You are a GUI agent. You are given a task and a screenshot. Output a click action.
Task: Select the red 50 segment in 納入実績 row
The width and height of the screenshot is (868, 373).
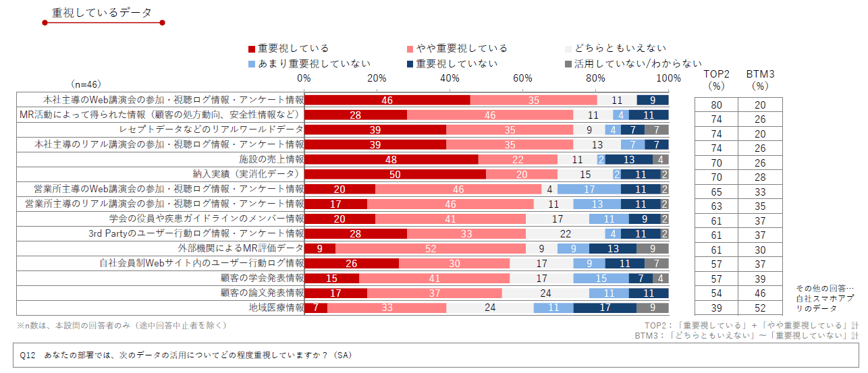tap(395, 174)
